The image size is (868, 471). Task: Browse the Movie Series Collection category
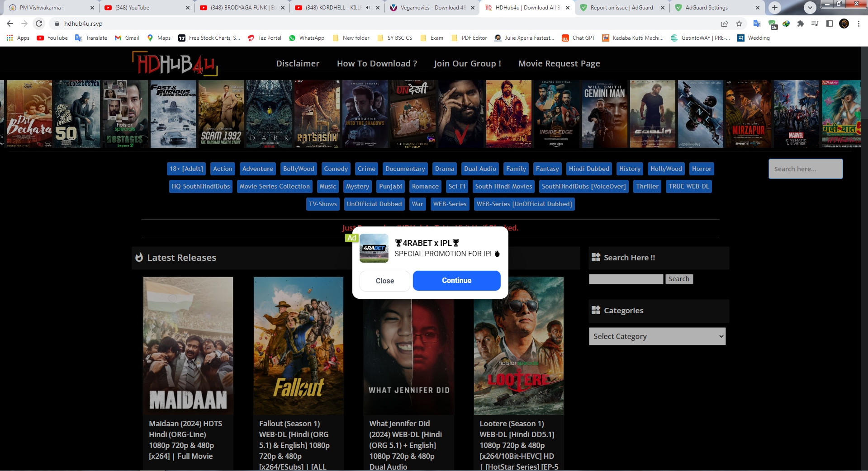[275, 186]
